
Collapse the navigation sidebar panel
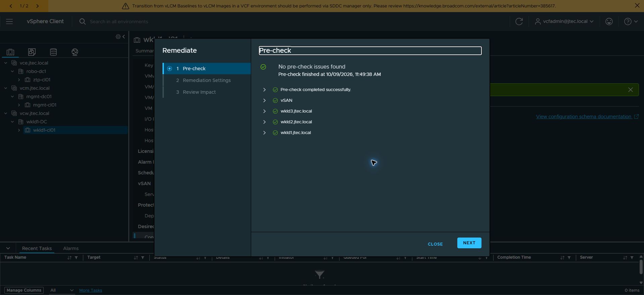tap(124, 37)
